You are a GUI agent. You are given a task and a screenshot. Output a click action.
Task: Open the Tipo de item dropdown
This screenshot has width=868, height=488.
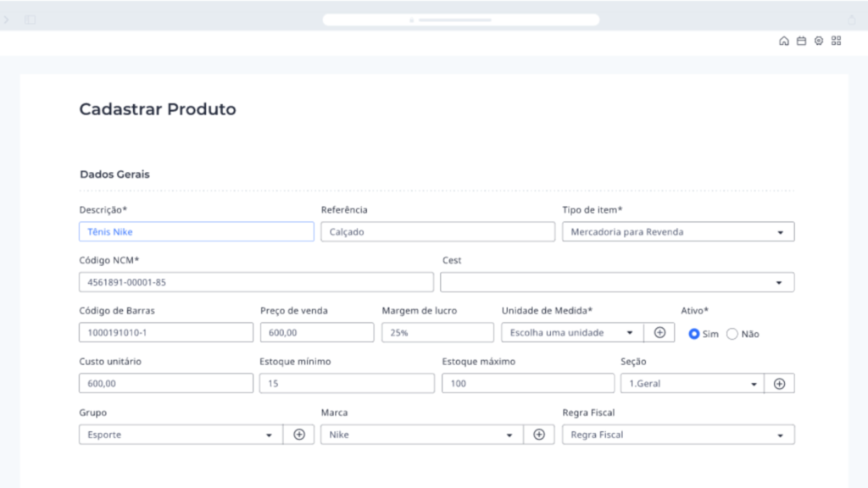tap(678, 231)
